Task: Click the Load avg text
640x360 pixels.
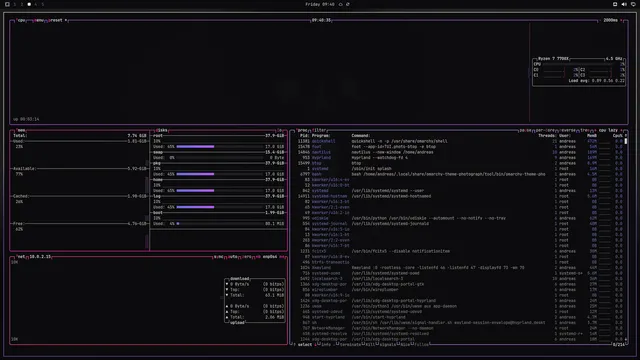Action: (x=596, y=81)
